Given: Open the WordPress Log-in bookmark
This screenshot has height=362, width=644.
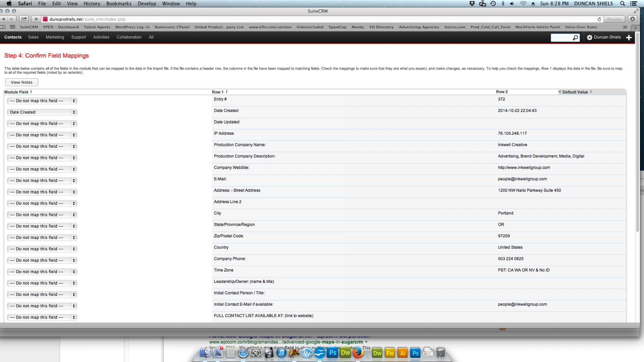Looking at the screenshot, I should 132,27.
